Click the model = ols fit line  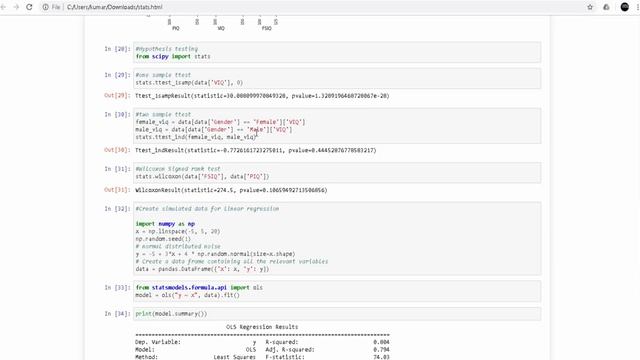click(187, 295)
